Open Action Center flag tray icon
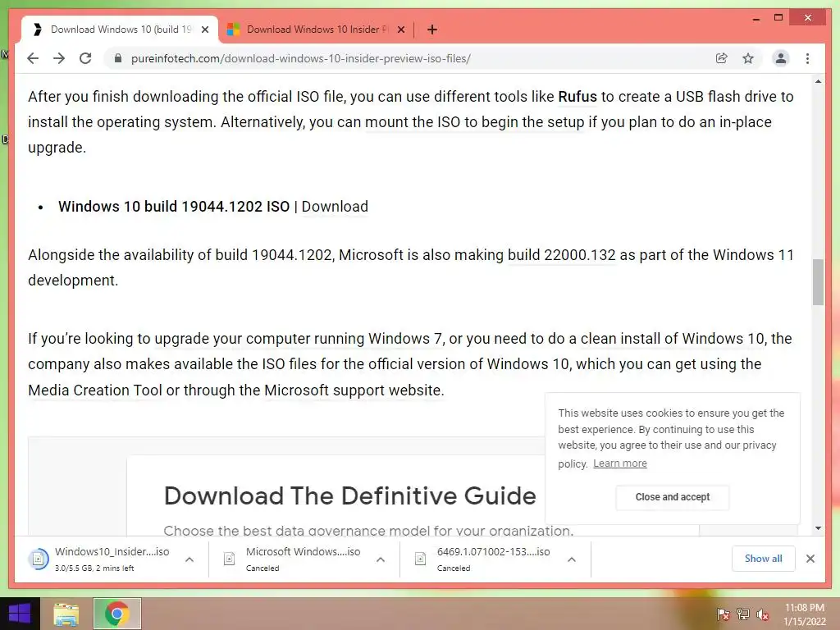This screenshot has width=840, height=630. (723, 614)
